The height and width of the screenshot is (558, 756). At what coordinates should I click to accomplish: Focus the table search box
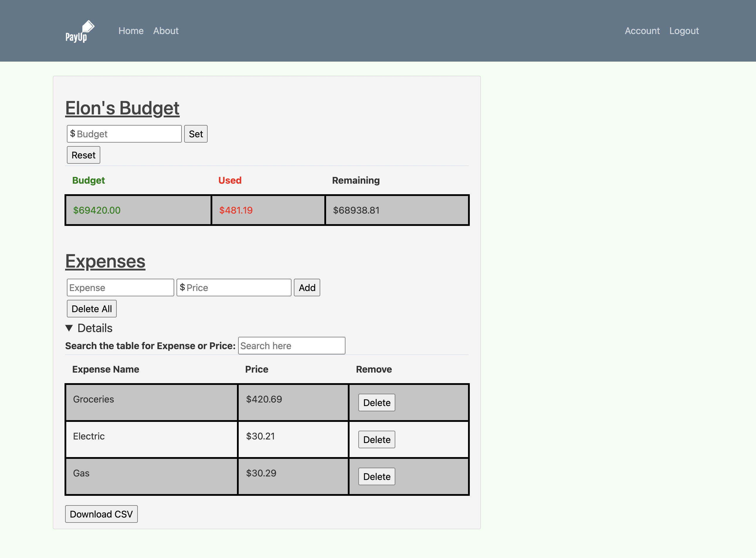click(291, 346)
